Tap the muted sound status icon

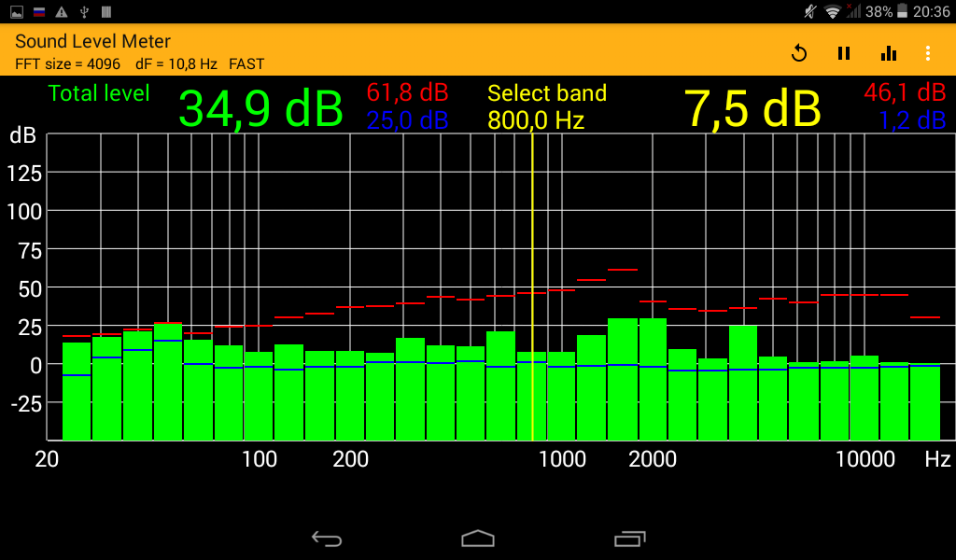810,11
